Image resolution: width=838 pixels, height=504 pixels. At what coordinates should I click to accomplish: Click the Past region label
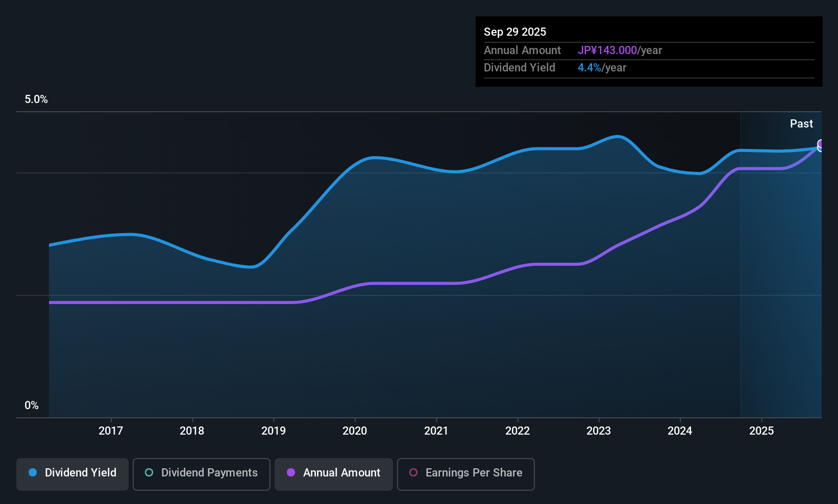(x=801, y=123)
